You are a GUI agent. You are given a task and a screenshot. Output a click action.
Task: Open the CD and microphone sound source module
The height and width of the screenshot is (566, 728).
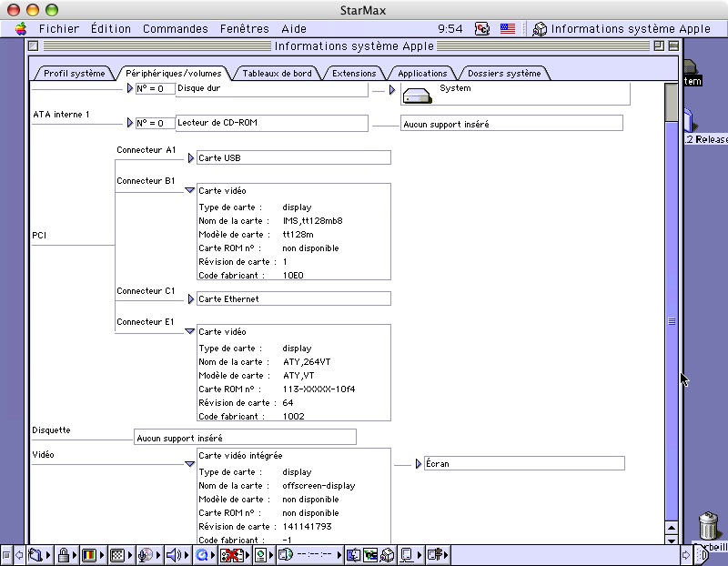pyautogui.click(x=149, y=555)
